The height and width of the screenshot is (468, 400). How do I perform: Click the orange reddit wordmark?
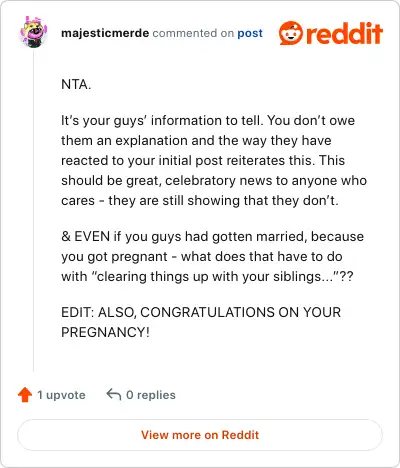point(344,33)
